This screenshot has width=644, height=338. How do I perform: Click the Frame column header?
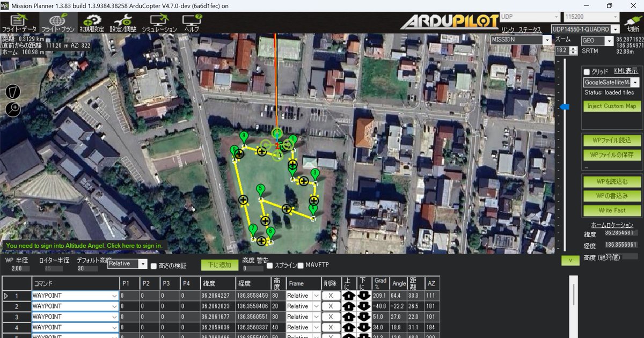pyautogui.click(x=303, y=283)
